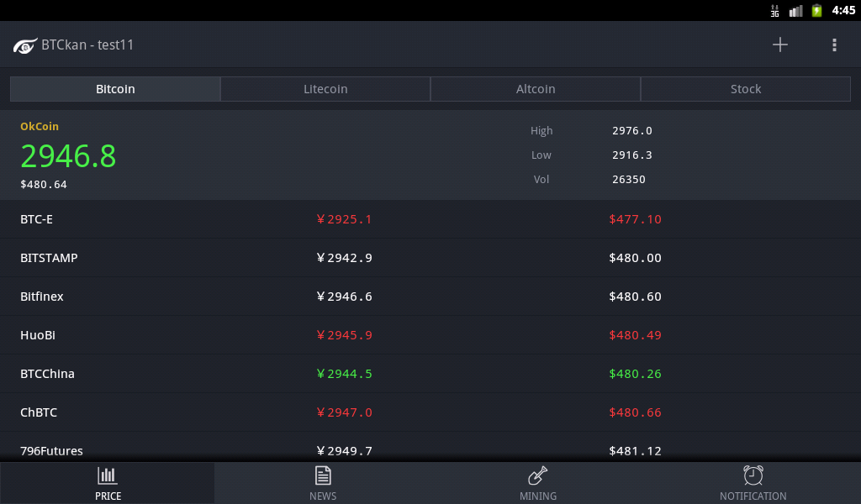Switch to the Altcoin tab
Viewport: 861px width, 504px height.
536,89
